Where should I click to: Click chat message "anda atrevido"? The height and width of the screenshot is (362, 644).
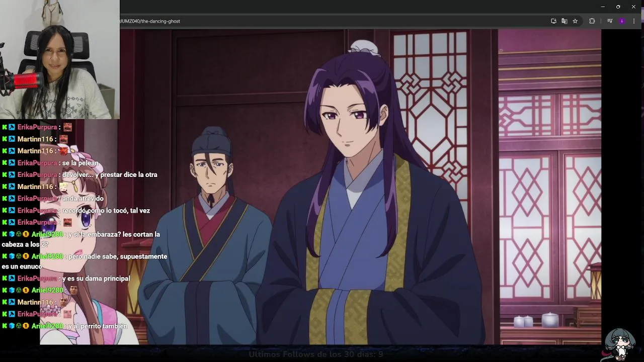[83, 199]
